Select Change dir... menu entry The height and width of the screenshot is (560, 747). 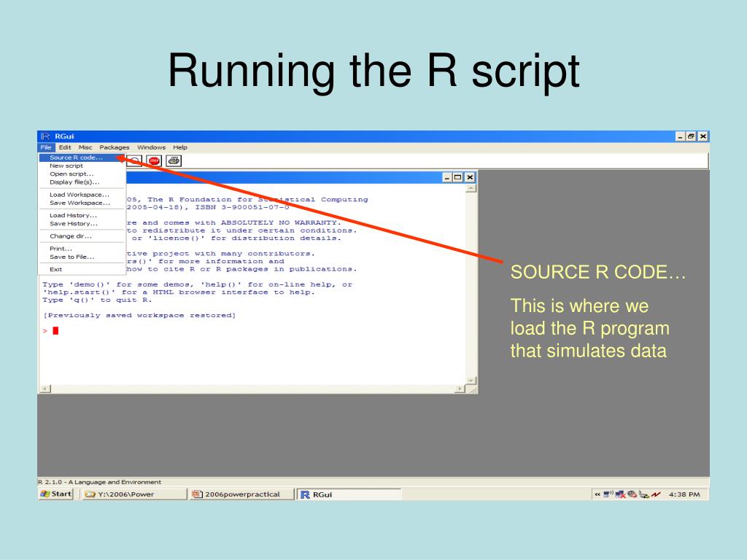click(x=82, y=236)
